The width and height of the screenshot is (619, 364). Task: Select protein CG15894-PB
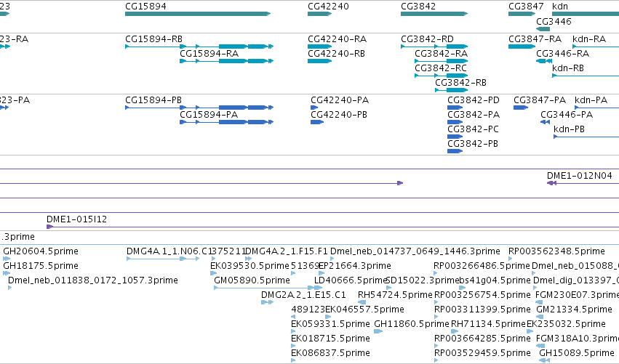pos(199,108)
